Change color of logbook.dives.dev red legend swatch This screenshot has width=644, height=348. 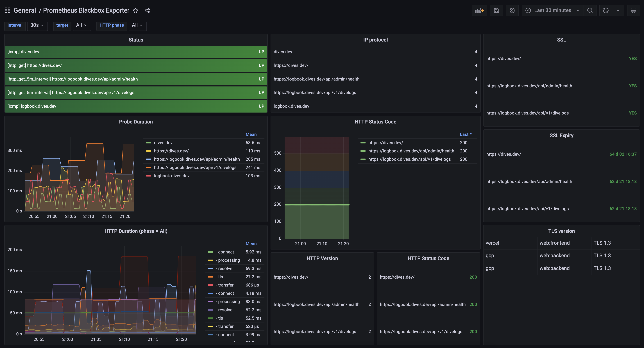coord(149,176)
